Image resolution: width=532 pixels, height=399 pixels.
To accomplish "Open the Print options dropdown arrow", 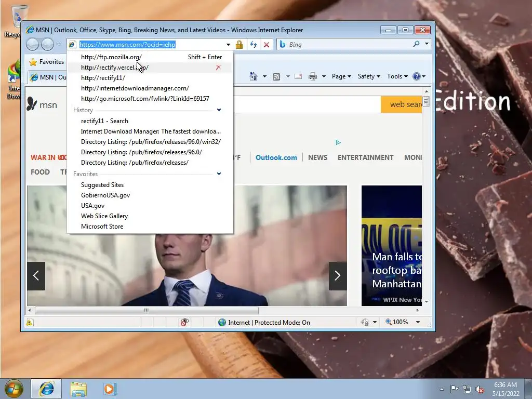I will click(x=324, y=76).
